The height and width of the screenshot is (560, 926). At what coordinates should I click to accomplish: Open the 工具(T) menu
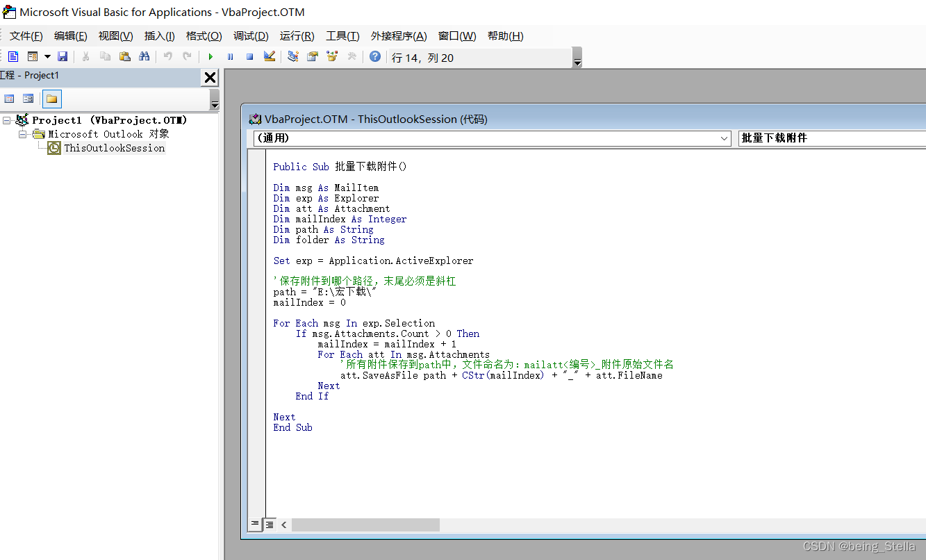coord(343,36)
